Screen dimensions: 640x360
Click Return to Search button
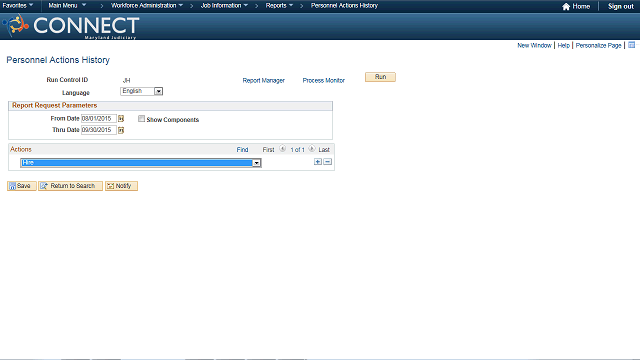(x=70, y=186)
